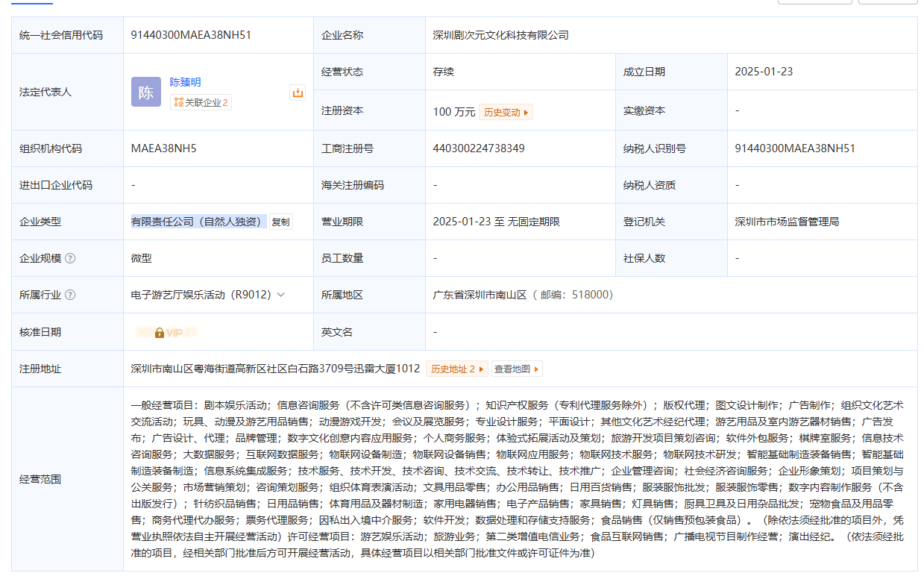Viewport: 924px width, 579px height.
Task: Select the highlighted 有限责任公司（自然人独资）text
Action: pos(198,222)
